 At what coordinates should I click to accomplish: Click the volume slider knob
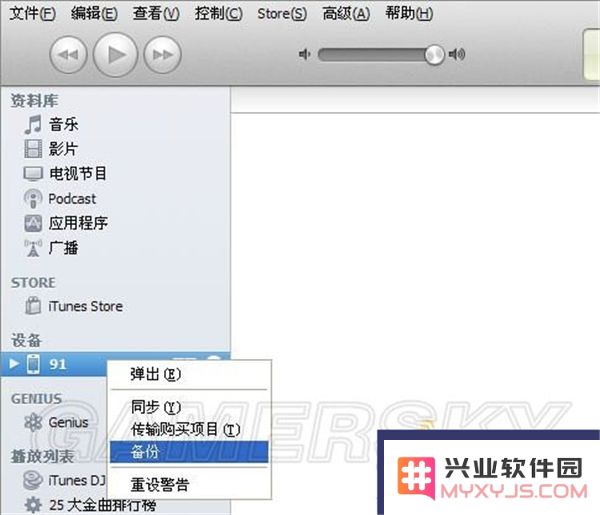[434, 55]
